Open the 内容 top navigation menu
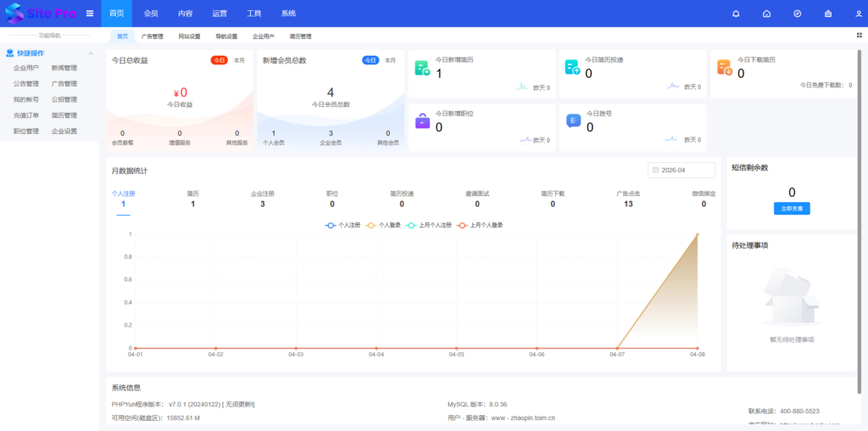The width and height of the screenshot is (868, 431). (x=186, y=14)
